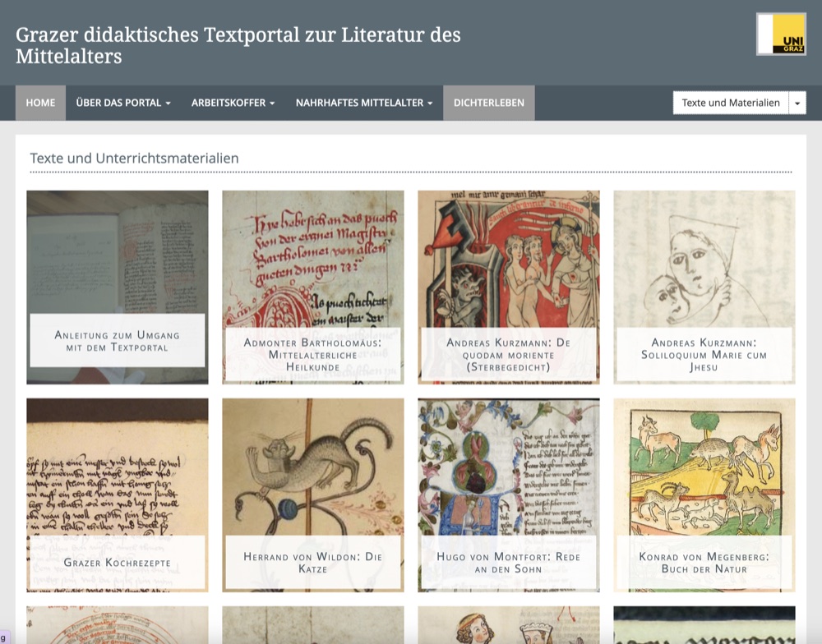Viewport: 822px width, 644px height.
Task: Open the Home menu item
Action: coord(40,103)
